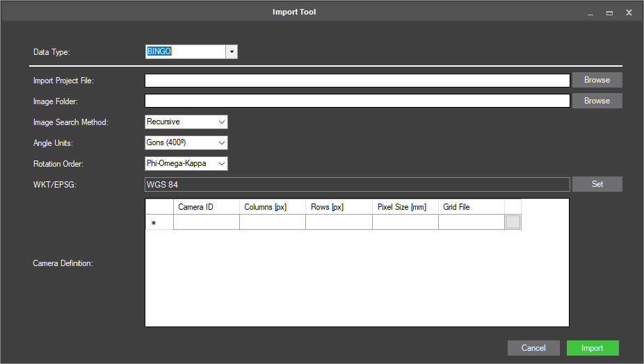The height and width of the screenshot is (364, 644).
Task: Expand the Image Search Method dropdown
Action: 222,122
